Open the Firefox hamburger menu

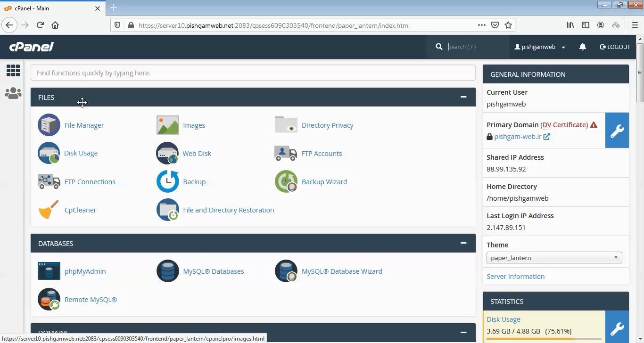click(x=635, y=25)
